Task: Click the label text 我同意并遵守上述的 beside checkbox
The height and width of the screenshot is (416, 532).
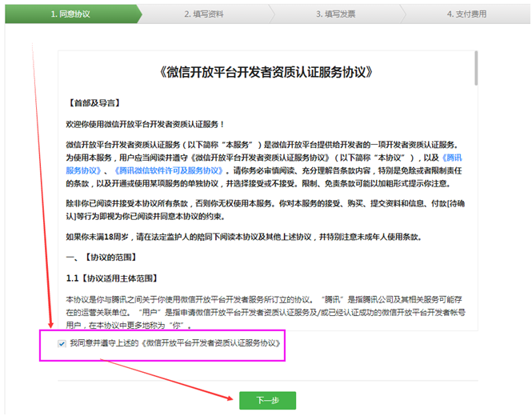Action: 104,343
